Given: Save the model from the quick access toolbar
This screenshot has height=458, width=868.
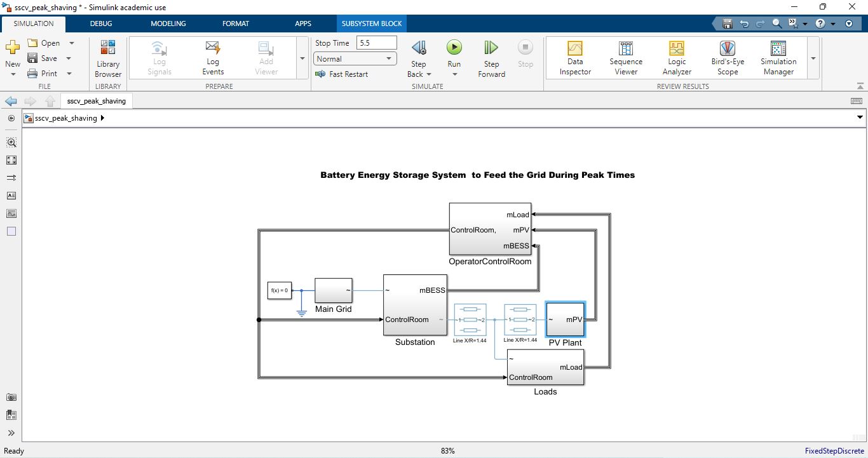Looking at the screenshot, I should (x=727, y=23).
